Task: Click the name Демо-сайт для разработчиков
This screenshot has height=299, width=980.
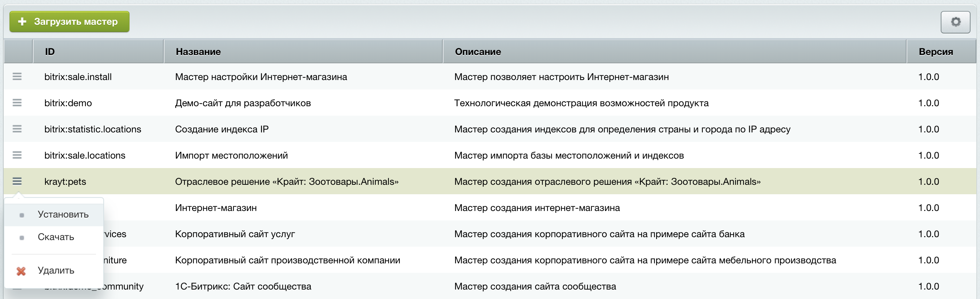Action: (x=243, y=103)
